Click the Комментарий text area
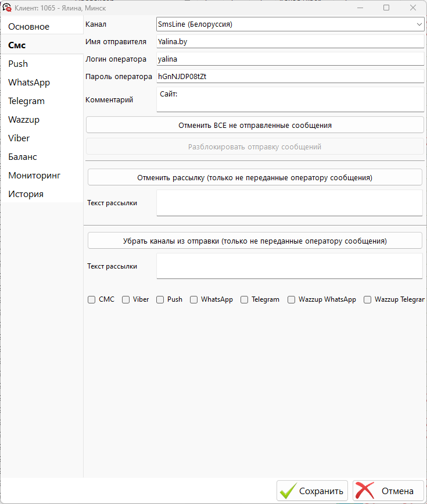 pos(290,99)
